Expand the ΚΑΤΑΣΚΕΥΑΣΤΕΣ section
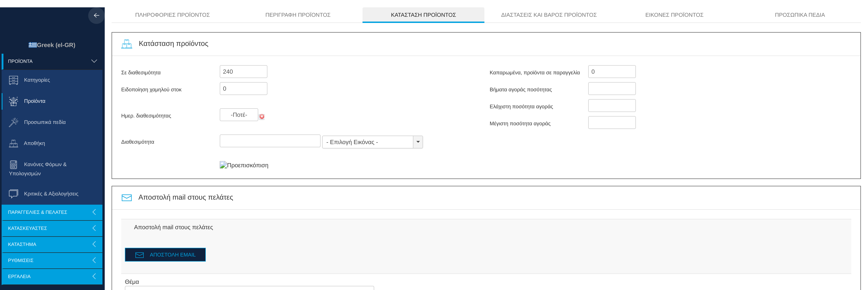 pos(52,228)
